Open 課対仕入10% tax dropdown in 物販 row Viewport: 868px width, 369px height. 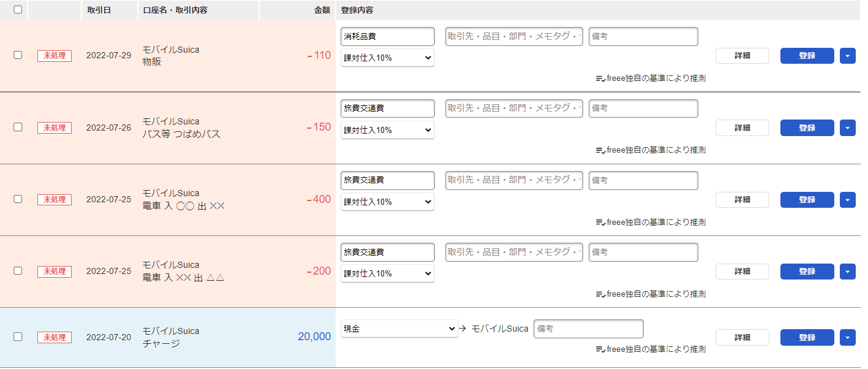[388, 58]
